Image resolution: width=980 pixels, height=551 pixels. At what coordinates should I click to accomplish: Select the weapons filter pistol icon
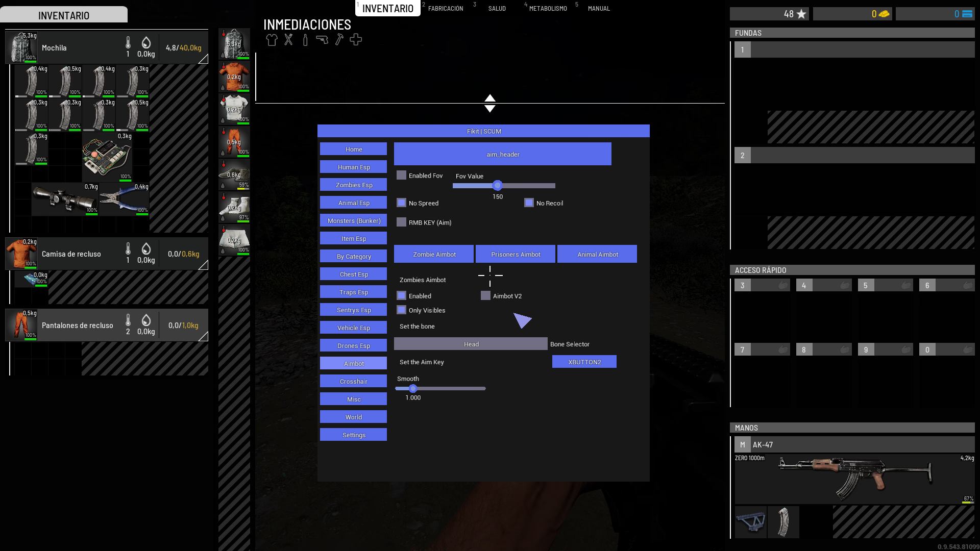click(x=322, y=40)
